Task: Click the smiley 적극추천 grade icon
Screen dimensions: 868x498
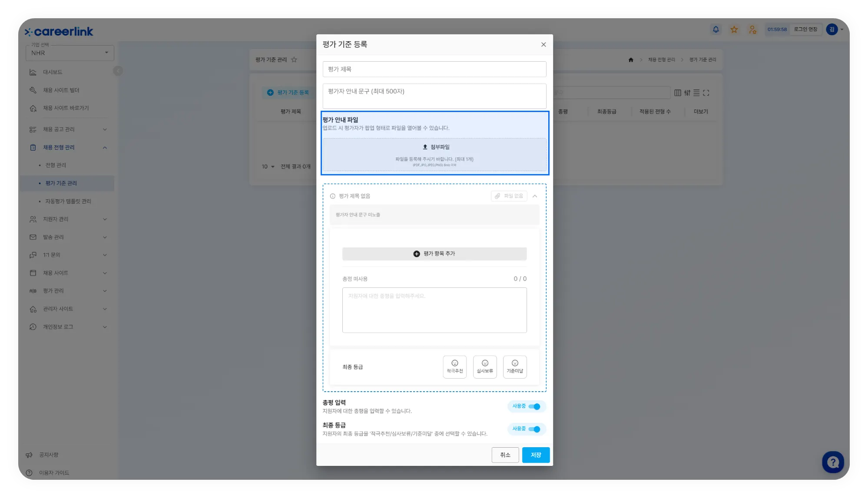Action: 454,363
